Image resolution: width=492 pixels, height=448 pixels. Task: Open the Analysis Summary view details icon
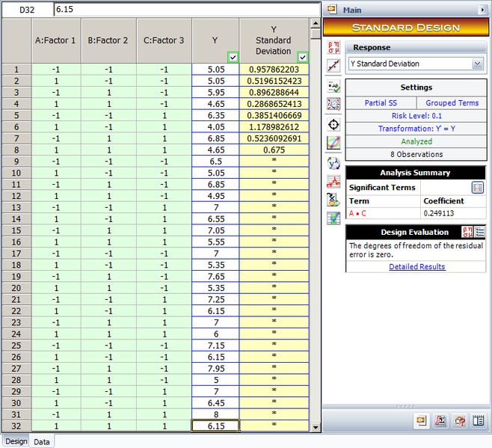[477, 188]
